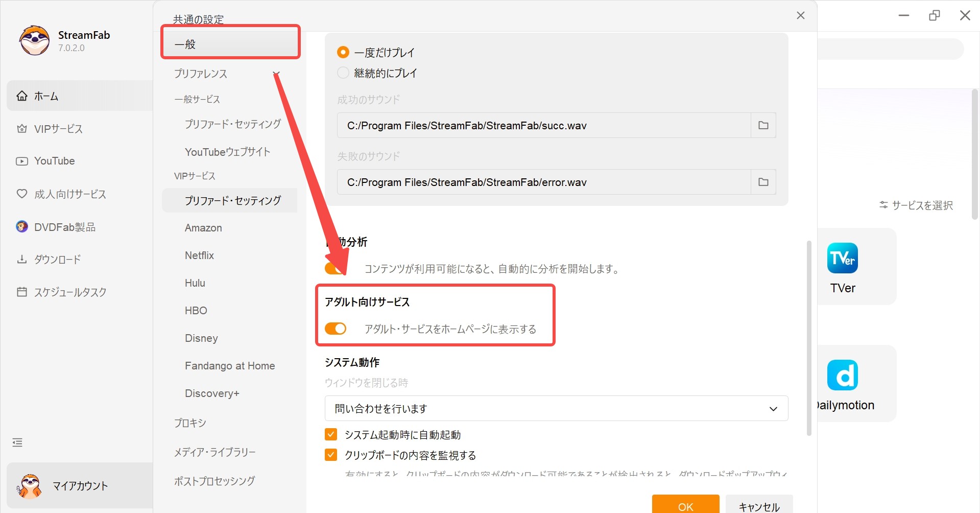Click the 成功のサウンド file path field
This screenshot has width=980, height=513.
pyautogui.click(x=544, y=125)
